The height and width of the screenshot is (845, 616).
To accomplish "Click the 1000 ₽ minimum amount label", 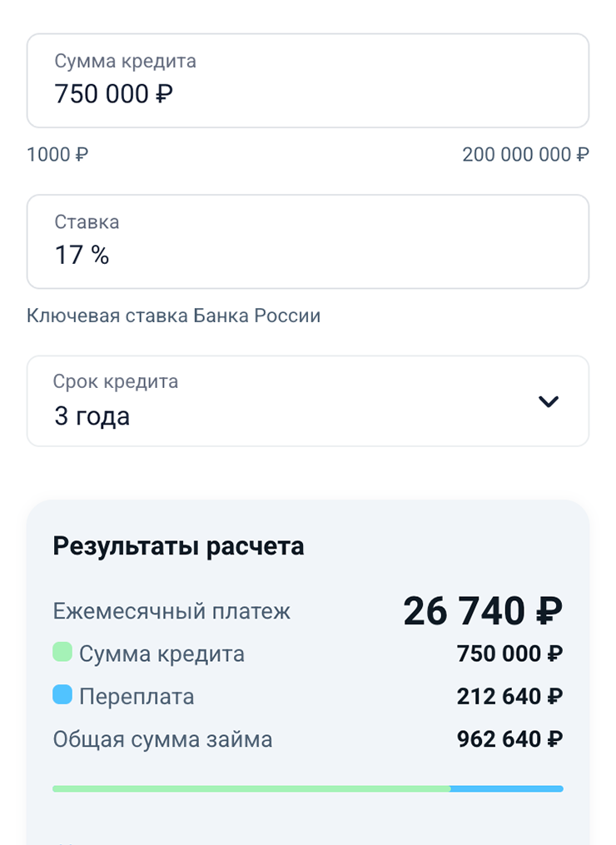I will (57, 154).
